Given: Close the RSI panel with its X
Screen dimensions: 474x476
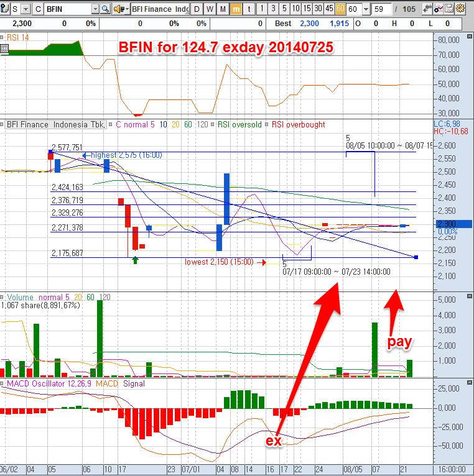Looking at the screenshot, I should (x=470, y=37).
